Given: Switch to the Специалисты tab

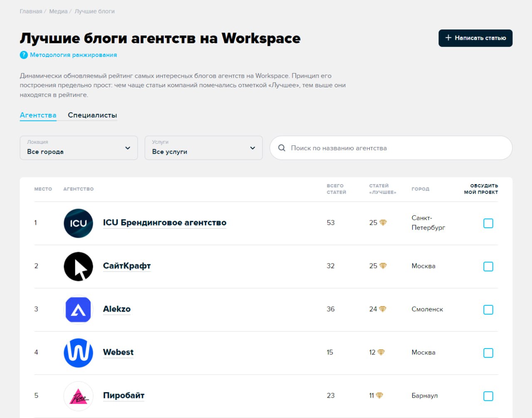Looking at the screenshot, I should tap(92, 115).
